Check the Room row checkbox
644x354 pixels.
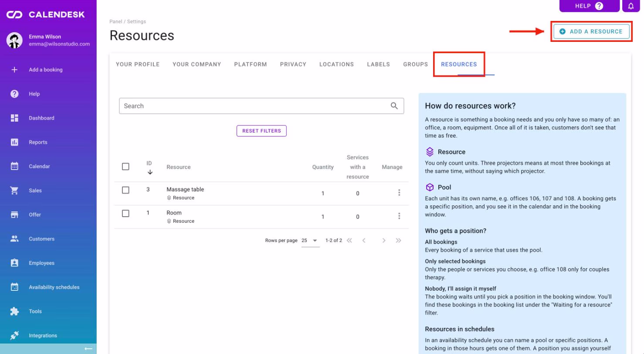click(x=125, y=214)
